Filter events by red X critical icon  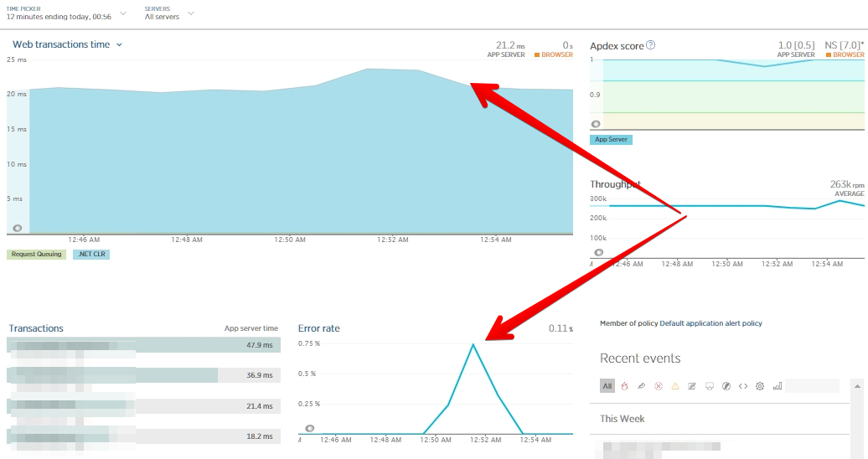coord(659,386)
